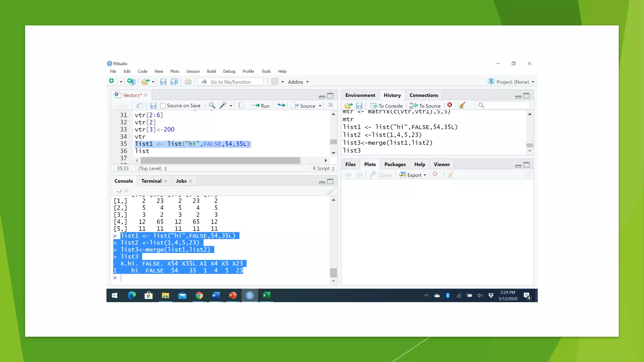Open the Session menu

[x=193, y=71]
